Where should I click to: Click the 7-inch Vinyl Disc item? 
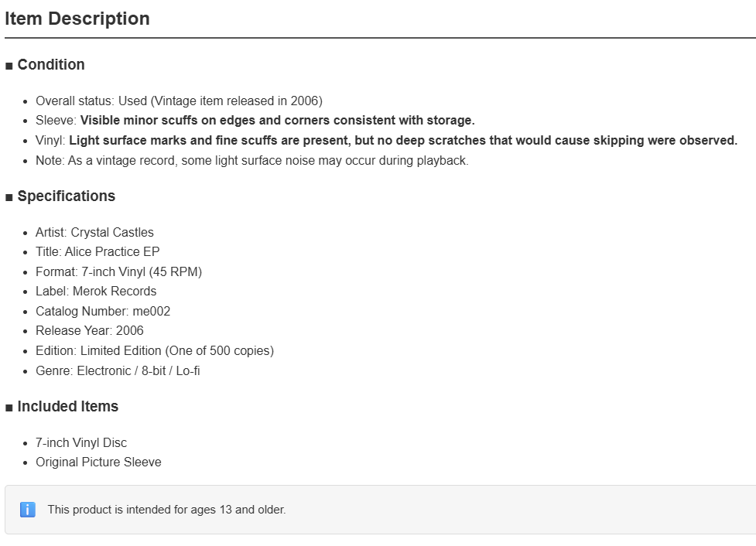[x=81, y=443]
